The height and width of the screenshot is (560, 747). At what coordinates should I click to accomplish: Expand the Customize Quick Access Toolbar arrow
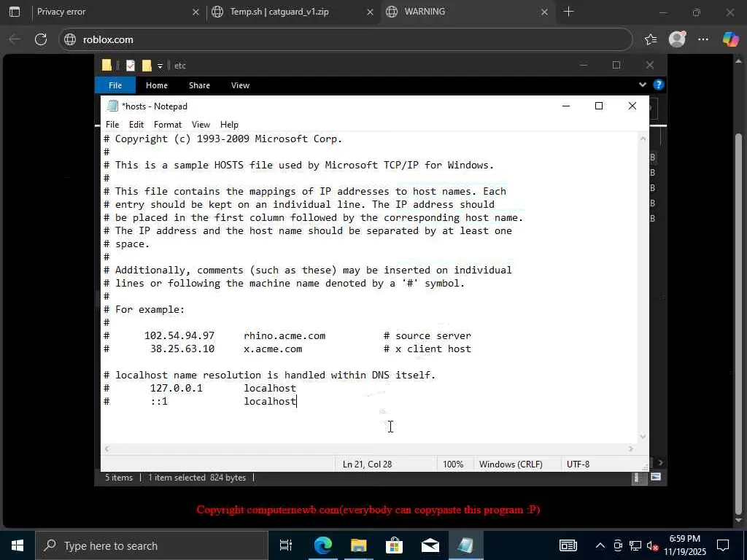coord(160,66)
